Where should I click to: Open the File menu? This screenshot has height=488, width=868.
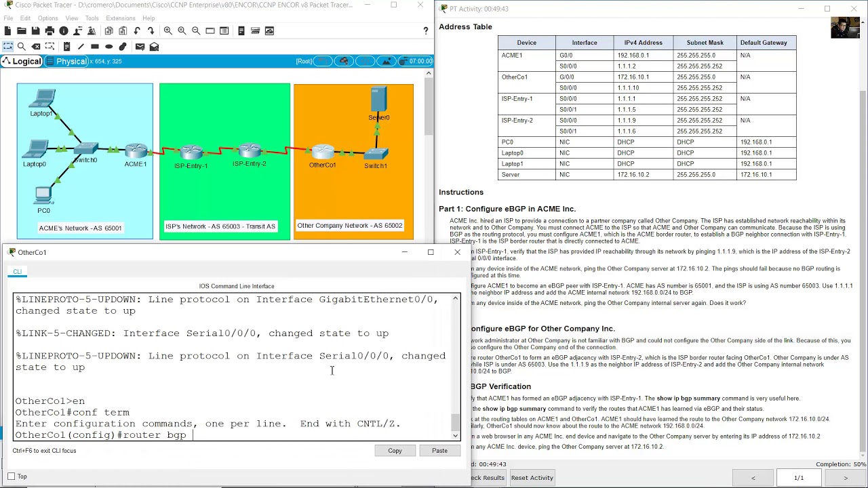pos(8,18)
